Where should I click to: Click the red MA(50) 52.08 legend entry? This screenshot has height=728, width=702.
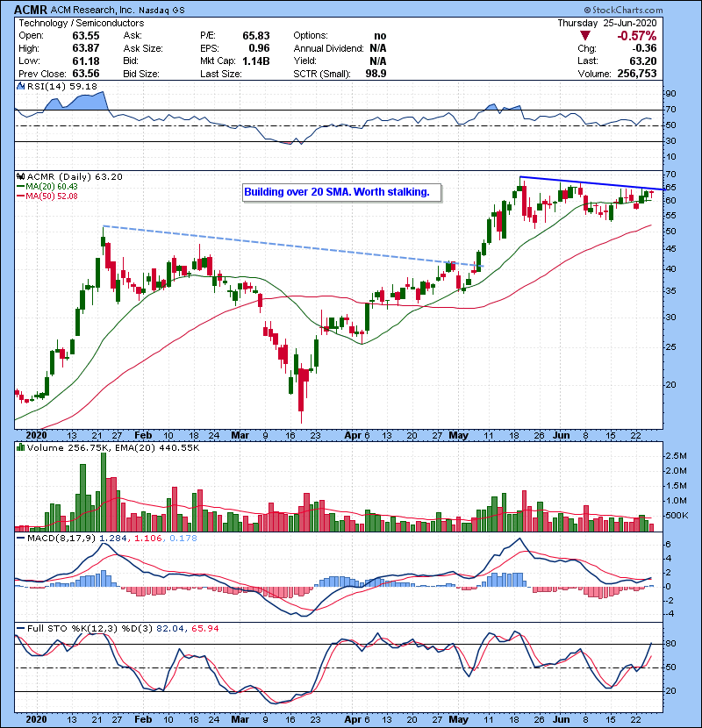click(48, 196)
